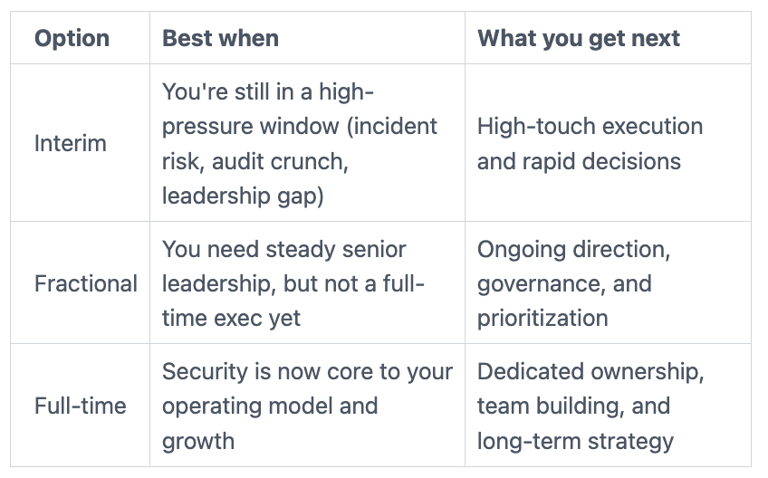Viewport: 768px width, 478px height.
Task: Click the 'time exec yet' text
Action: pyautogui.click(x=231, y=318)
